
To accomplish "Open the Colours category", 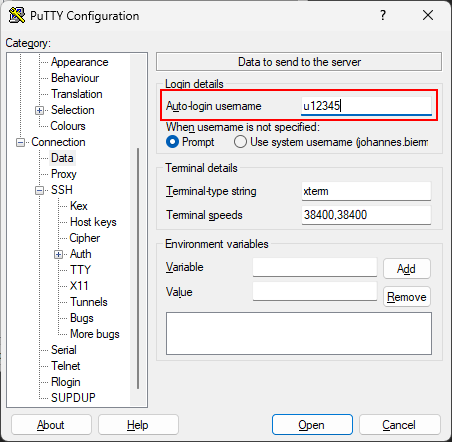I will (68, 126).
